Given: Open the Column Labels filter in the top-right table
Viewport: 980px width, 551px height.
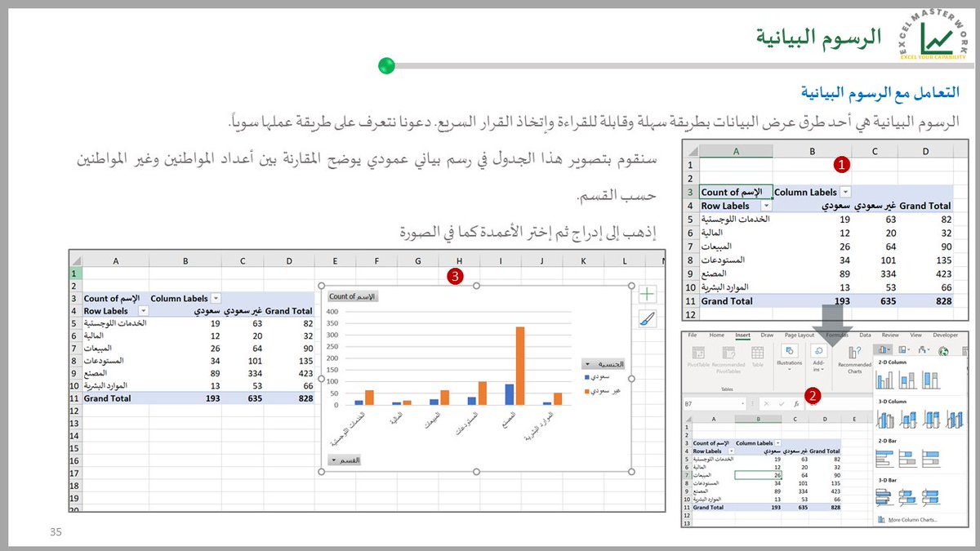Looking at the screenshot, I should (x=845, y=192).
